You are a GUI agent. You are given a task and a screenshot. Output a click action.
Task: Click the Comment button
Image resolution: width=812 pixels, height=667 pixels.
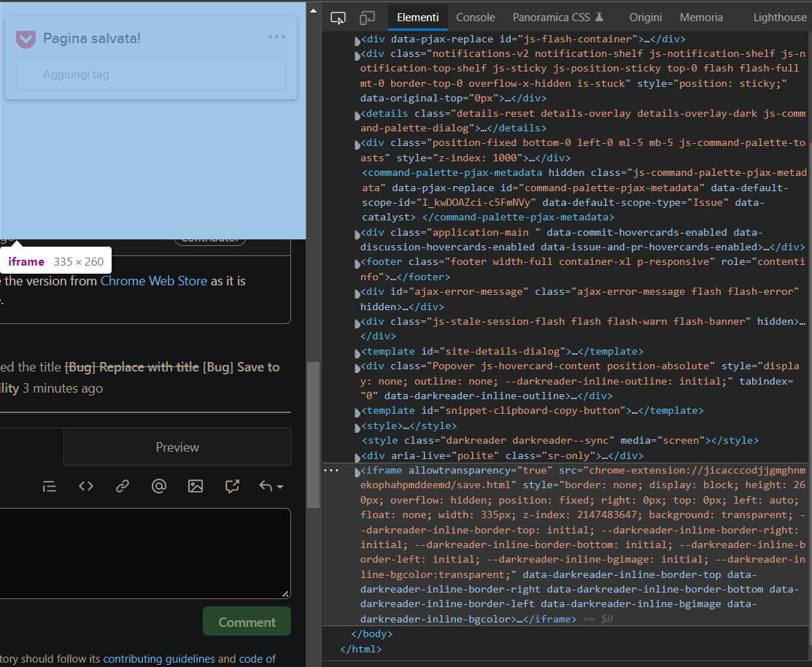[247, 621]
